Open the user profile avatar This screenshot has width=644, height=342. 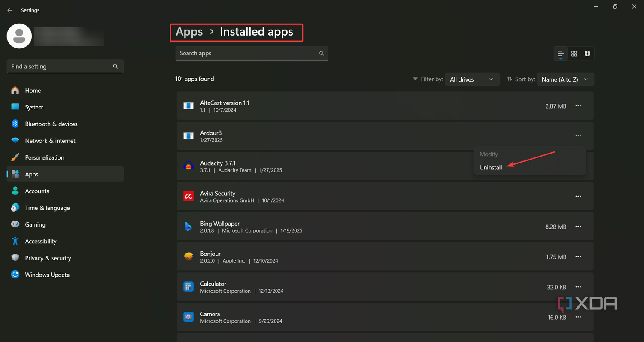[19, 36]
